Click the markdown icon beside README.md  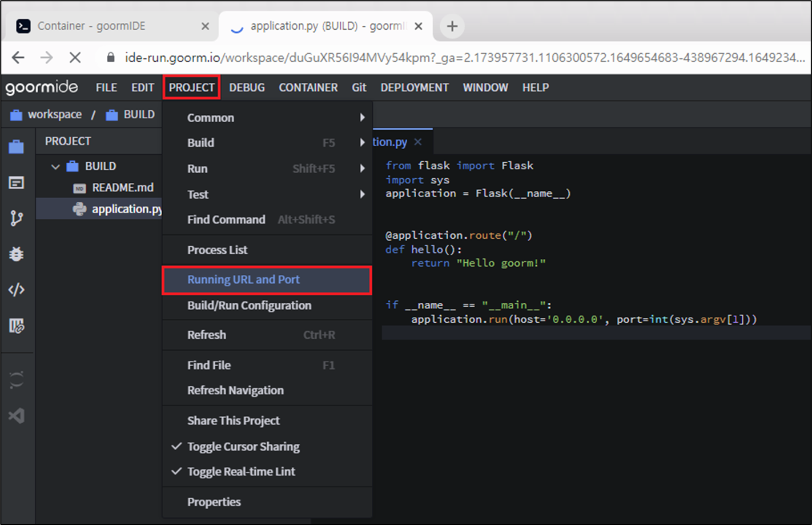79,188
